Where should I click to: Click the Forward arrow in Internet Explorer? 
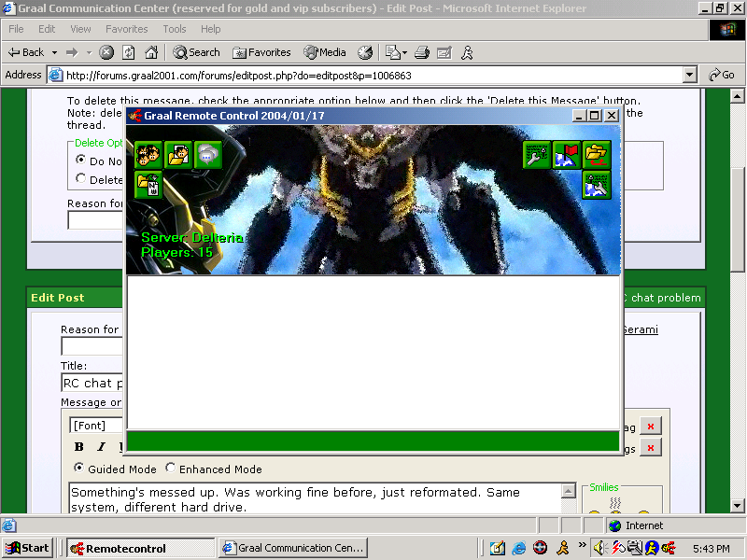pos(72,52)
